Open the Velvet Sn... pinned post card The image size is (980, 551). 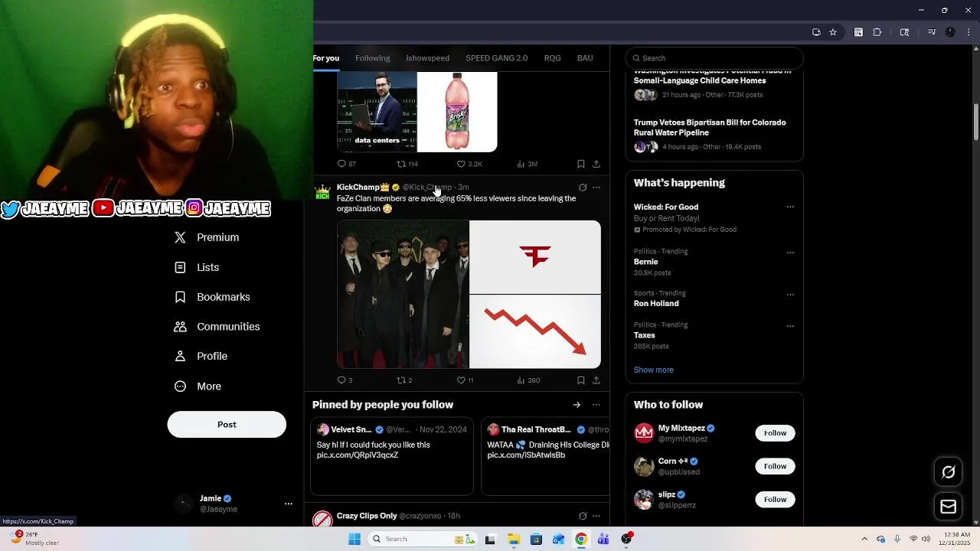392,456
